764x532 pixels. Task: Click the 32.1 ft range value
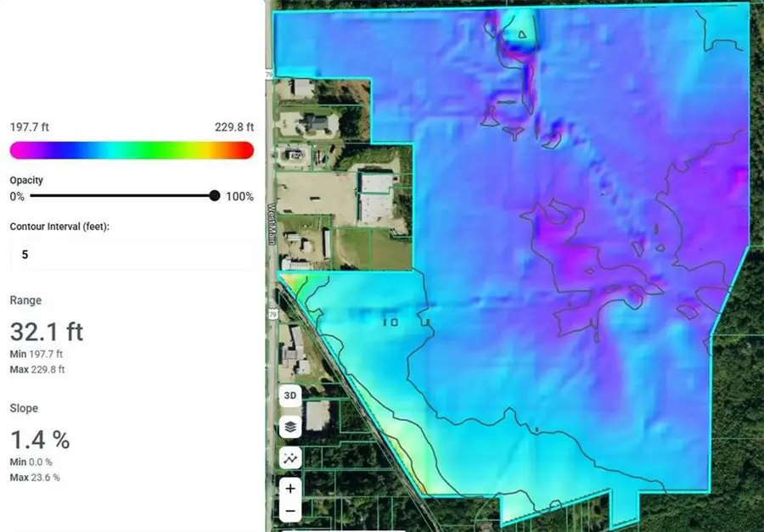pyautogui.click(x=47, y=331)
